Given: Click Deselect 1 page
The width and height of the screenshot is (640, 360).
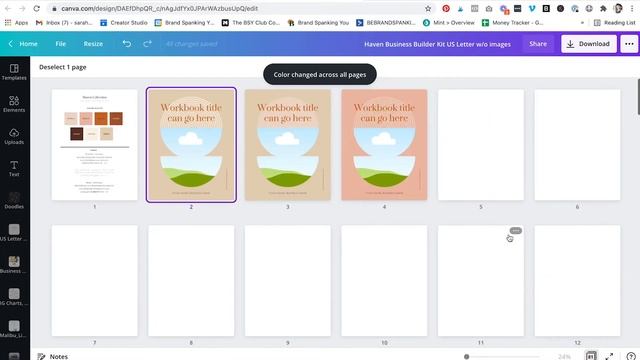Looking at the screenshot, I should [62, 67].
